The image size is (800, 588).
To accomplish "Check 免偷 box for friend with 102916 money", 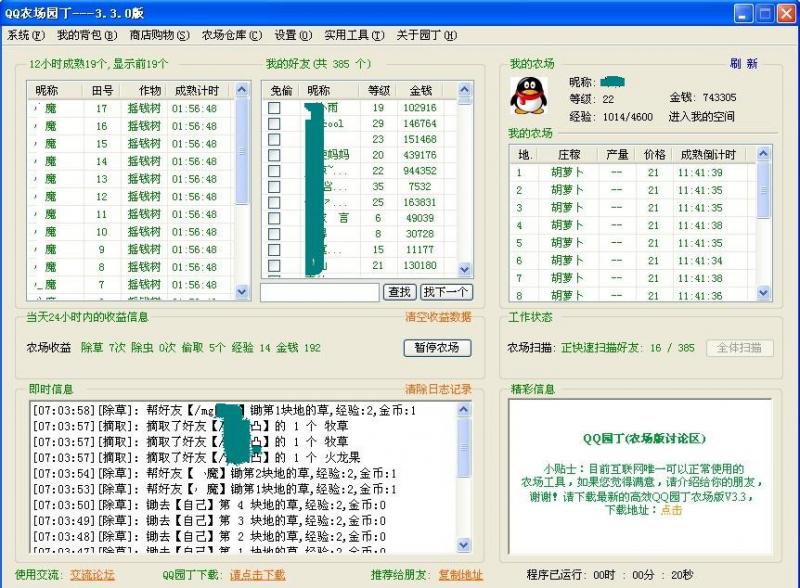I will tap(274, 108).
